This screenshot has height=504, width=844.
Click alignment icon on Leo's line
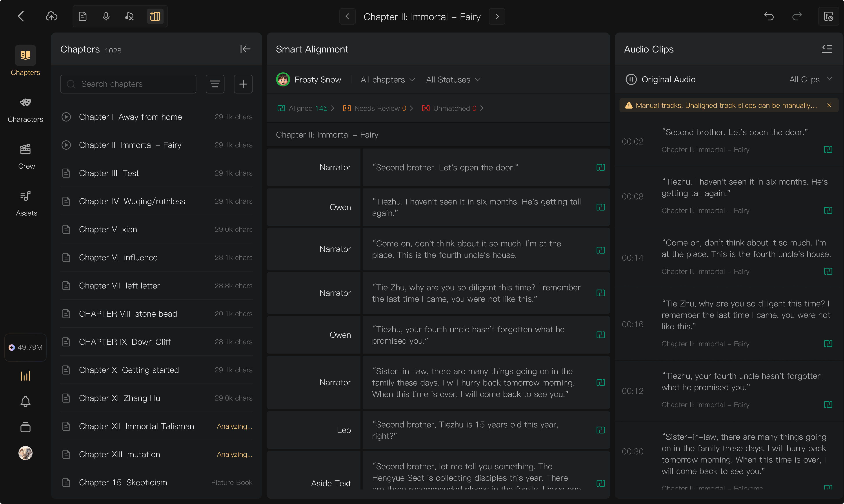click(x=600, y=430)
